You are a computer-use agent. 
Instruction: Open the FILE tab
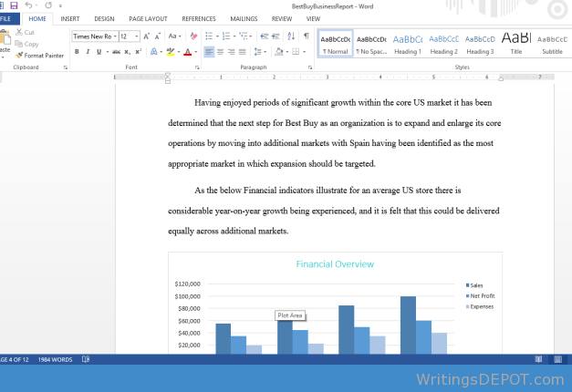[7, 19]
